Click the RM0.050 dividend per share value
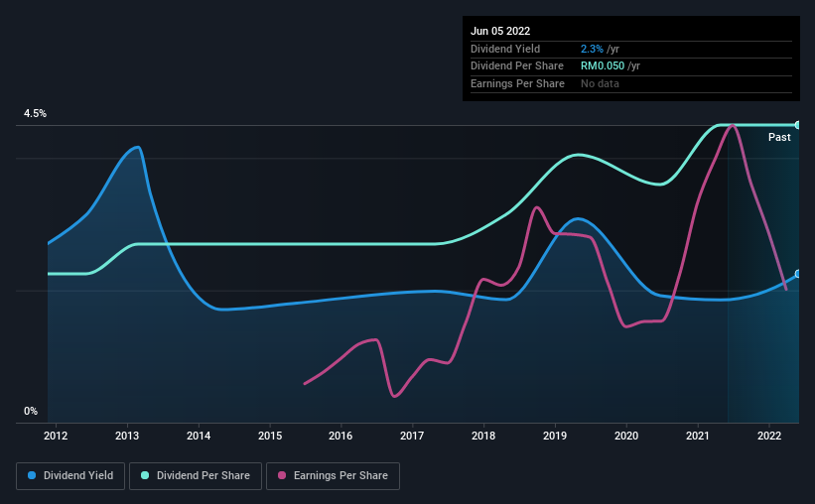The width and height of the screenshot is (815, 504). pos(603,66)
